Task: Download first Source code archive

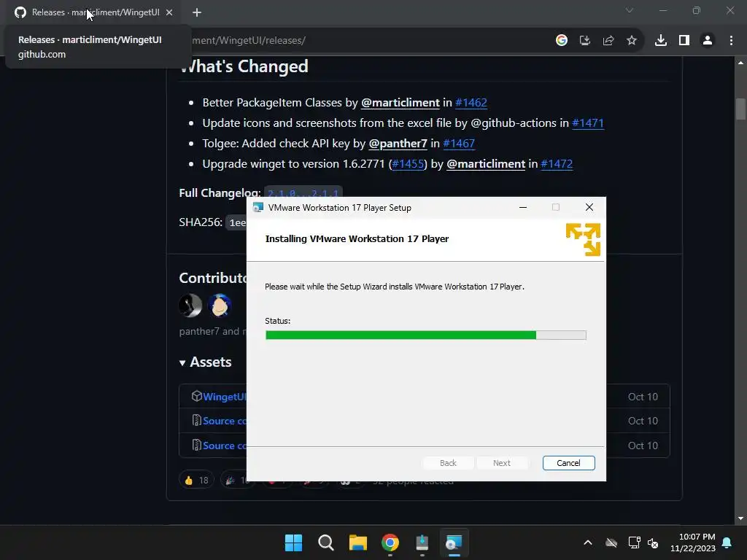Action: coord(224,421)
